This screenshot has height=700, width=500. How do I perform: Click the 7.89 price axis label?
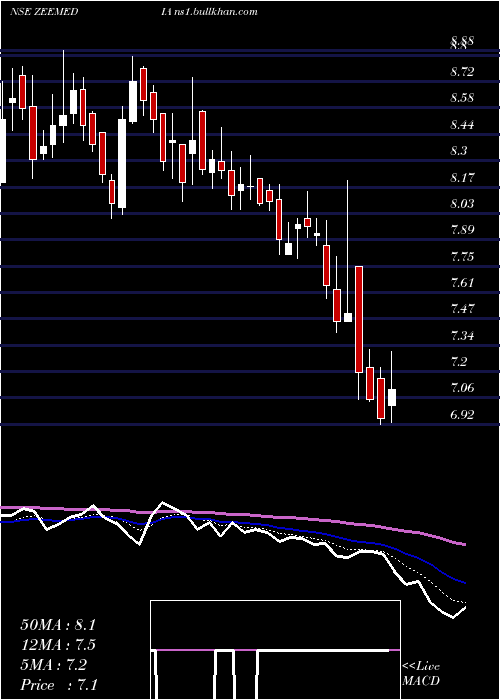click(462, 230)
